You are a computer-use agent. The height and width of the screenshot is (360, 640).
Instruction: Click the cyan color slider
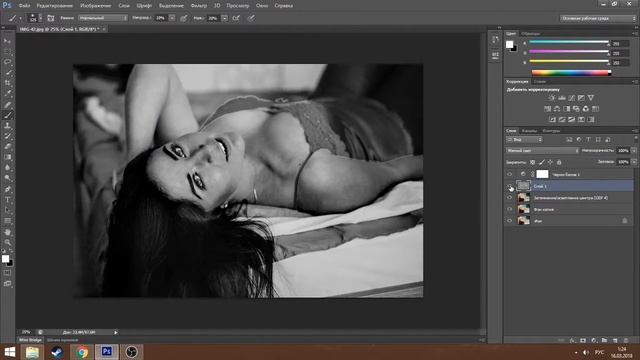point(569,42)
